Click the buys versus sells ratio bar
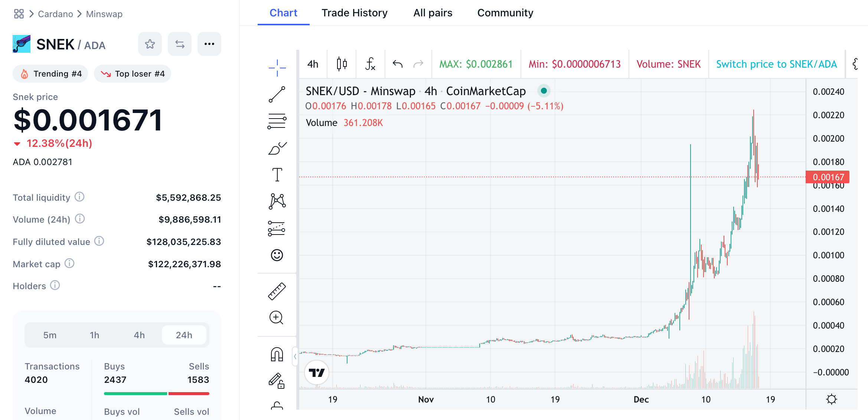The height and width of the screenshot is (420, 868). [157, 393]
